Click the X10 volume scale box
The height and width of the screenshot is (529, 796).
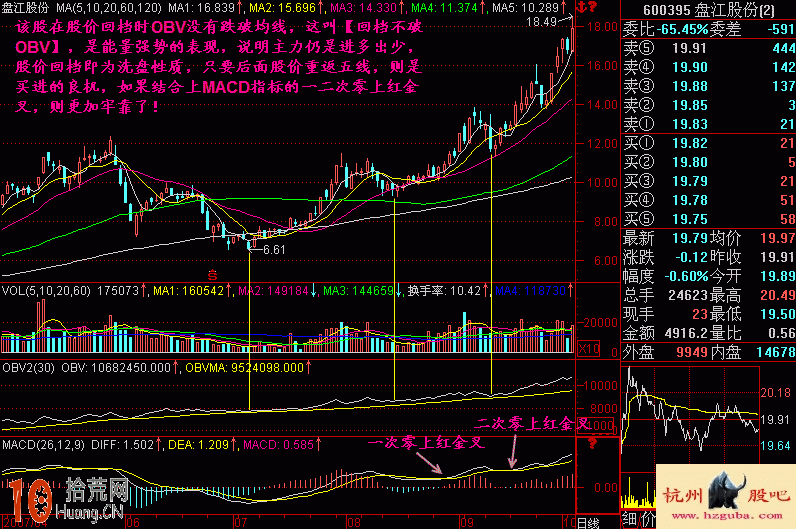[588, 349]
